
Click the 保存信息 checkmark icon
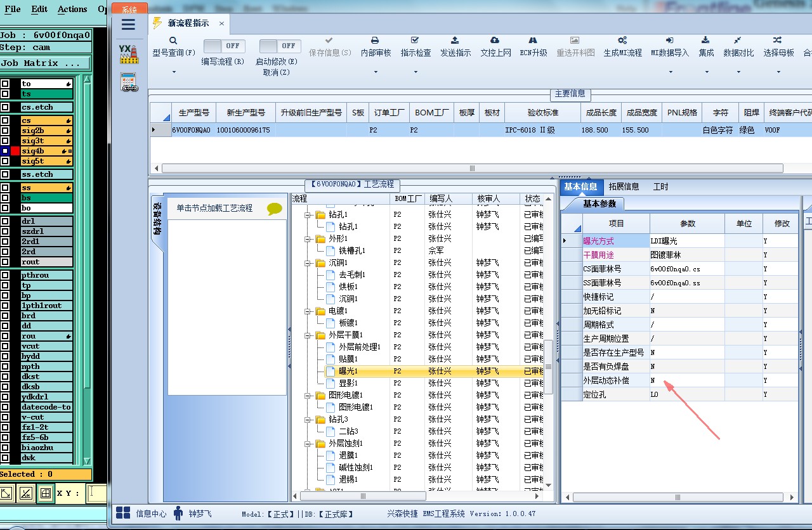[329, 41]
